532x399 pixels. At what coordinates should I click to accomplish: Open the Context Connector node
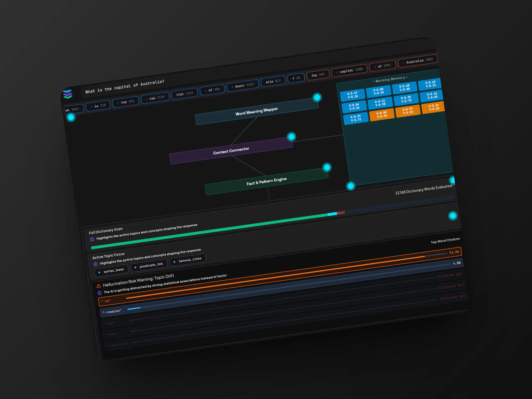[x=231, y=151]
